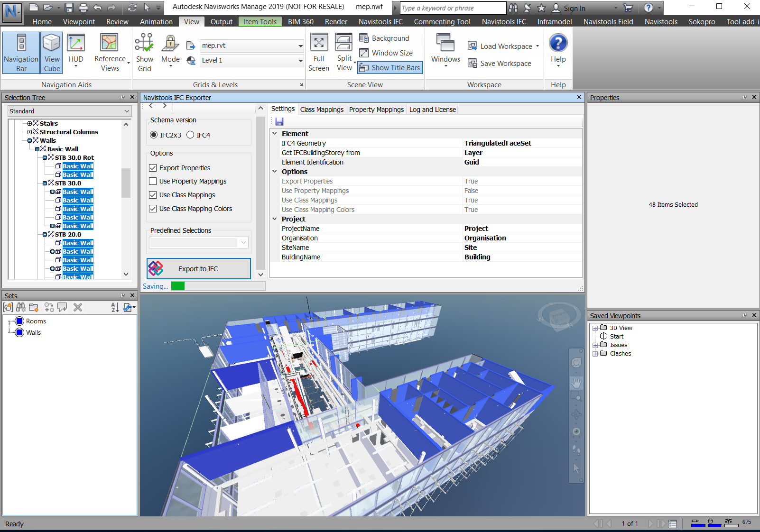Click the Export to IFC button

click(x=198, y=269)
